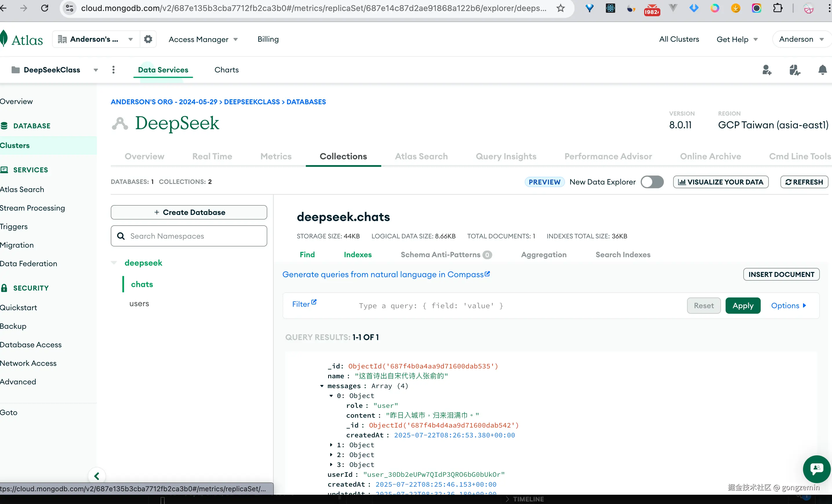Open the Metrics cluster tab

point(275,156)
